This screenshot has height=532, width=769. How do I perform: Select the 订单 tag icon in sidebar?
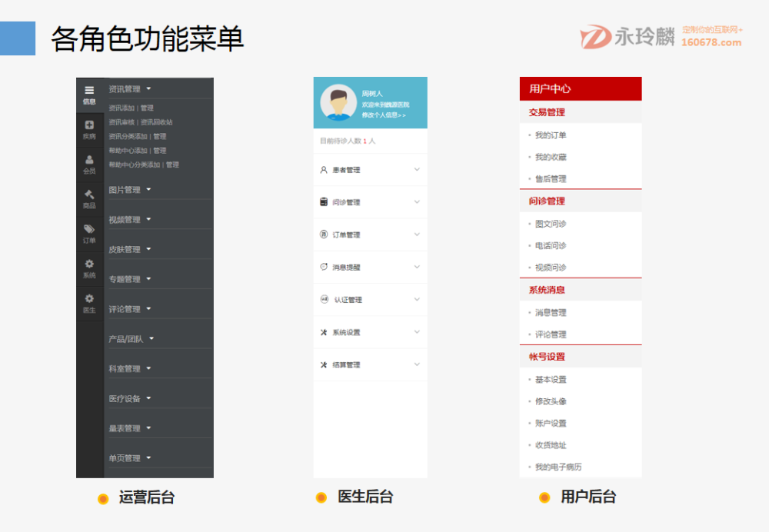click(90, 229)
